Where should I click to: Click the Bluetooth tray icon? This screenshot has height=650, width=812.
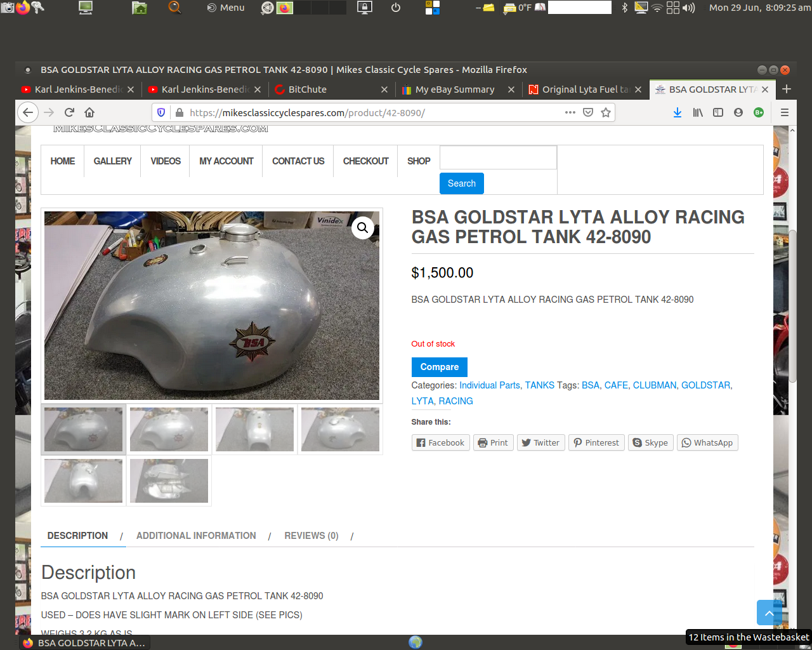coord(625,8)
